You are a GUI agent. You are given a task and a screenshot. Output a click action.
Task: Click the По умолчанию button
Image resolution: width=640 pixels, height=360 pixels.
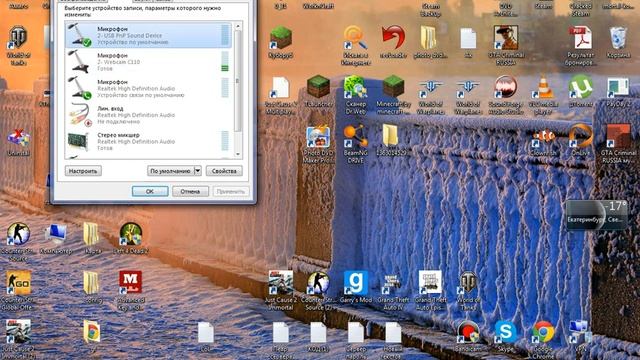[x=170, y=171]
